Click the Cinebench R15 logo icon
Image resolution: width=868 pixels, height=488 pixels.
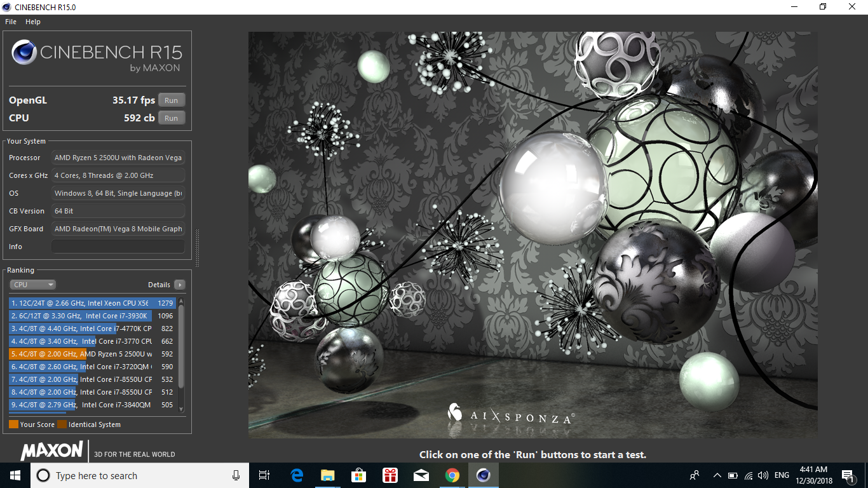(x=24, y=52)
